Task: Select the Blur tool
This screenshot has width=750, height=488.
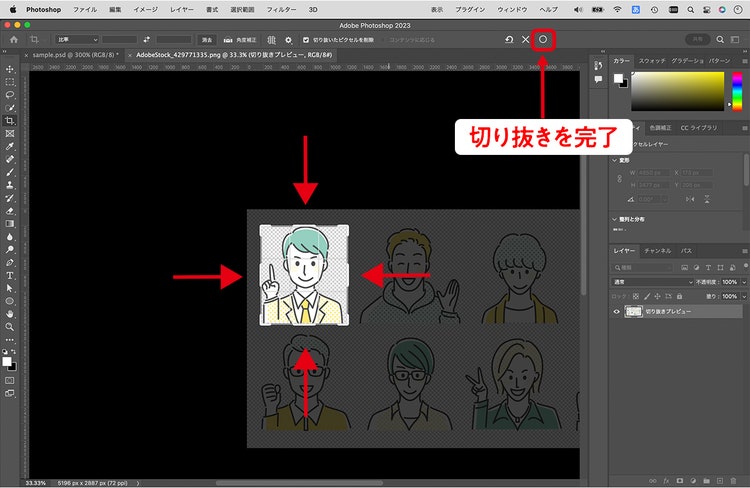Action: 10,237
